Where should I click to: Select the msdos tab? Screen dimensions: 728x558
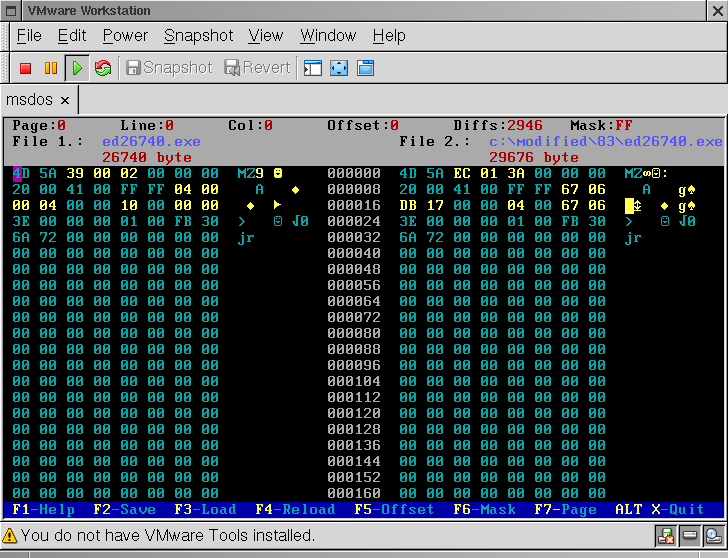point(30,100)
